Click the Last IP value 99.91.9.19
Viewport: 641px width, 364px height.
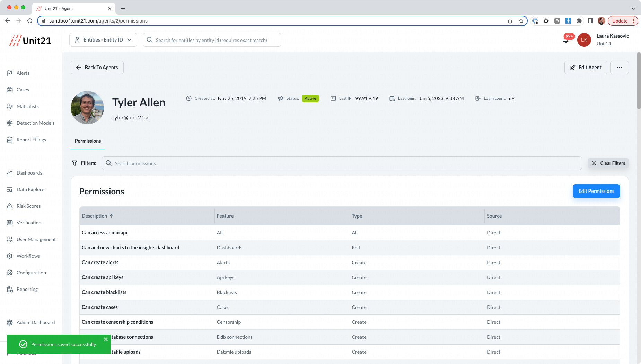coord(367,98)
